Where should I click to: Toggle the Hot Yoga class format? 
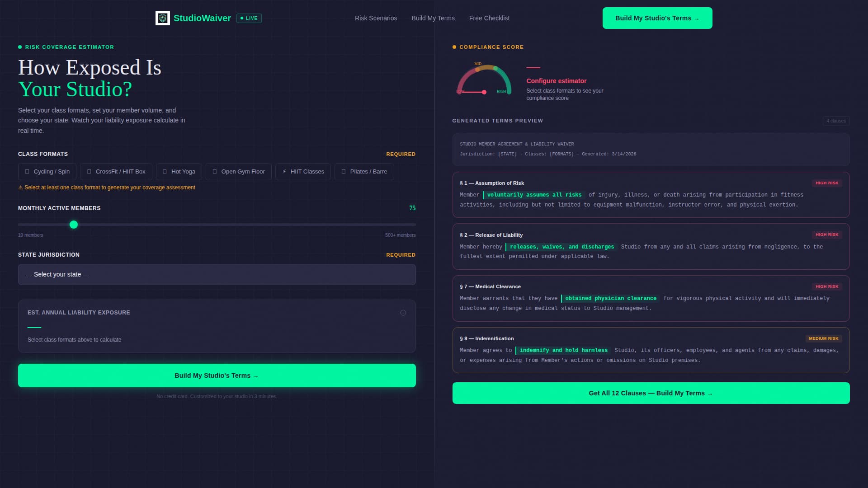click(179, 172)
